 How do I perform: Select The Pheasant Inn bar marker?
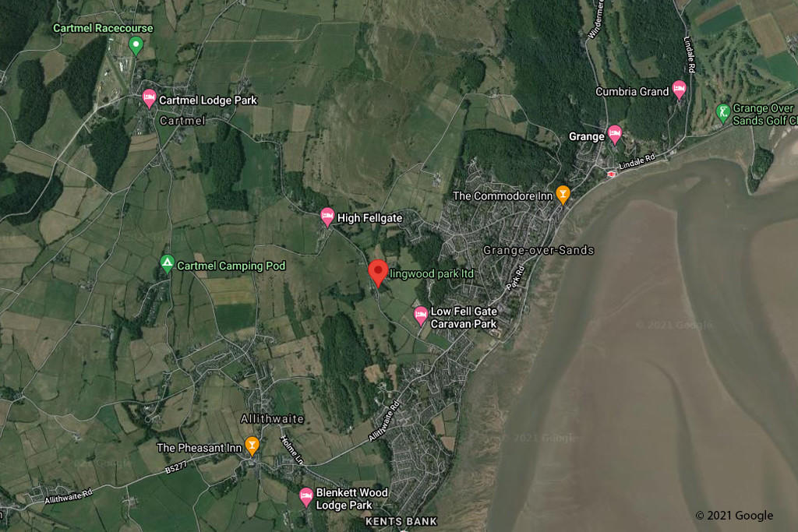252,446
